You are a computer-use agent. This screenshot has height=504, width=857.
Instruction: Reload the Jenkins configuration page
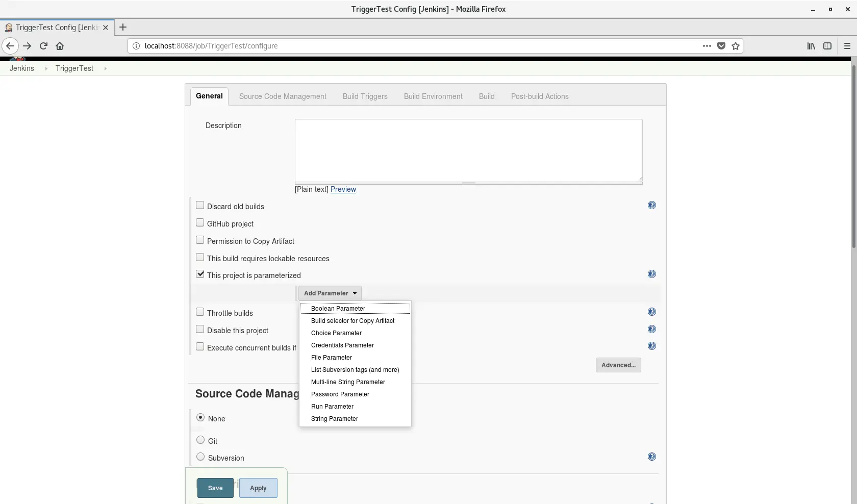point(43,46)
